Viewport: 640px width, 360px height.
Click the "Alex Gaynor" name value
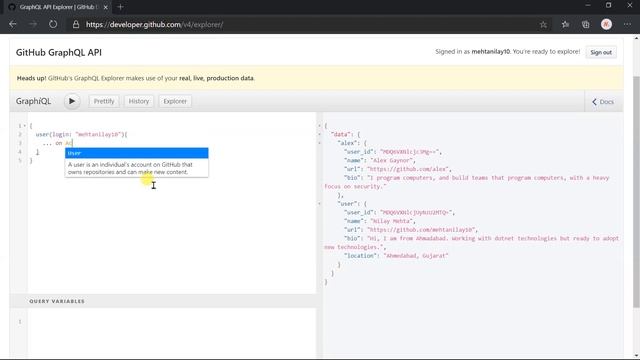(x=392, y=160)
